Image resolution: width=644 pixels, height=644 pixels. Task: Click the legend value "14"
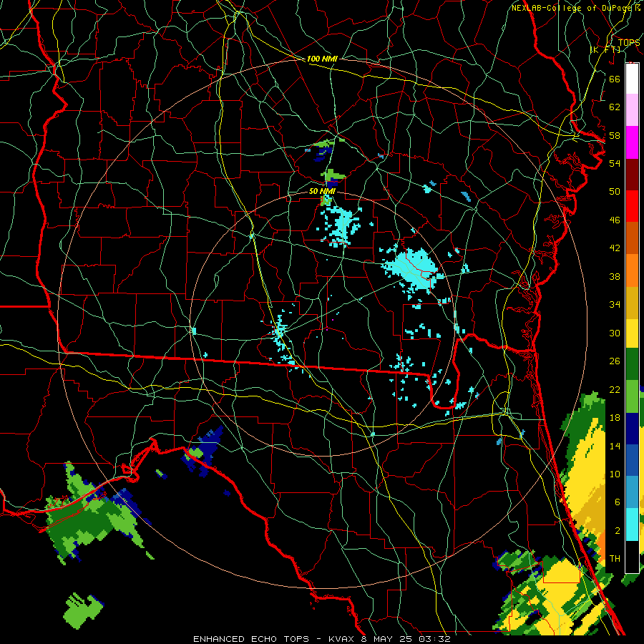point(615,446)
